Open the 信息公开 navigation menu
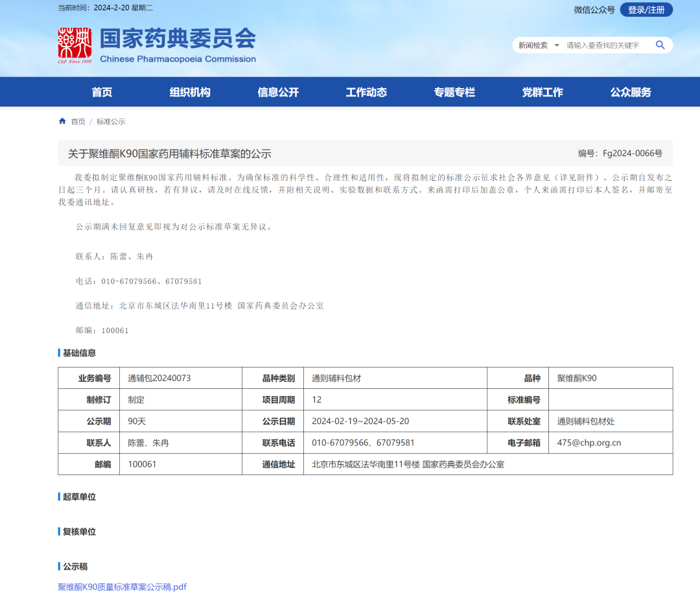 [278, 92]
